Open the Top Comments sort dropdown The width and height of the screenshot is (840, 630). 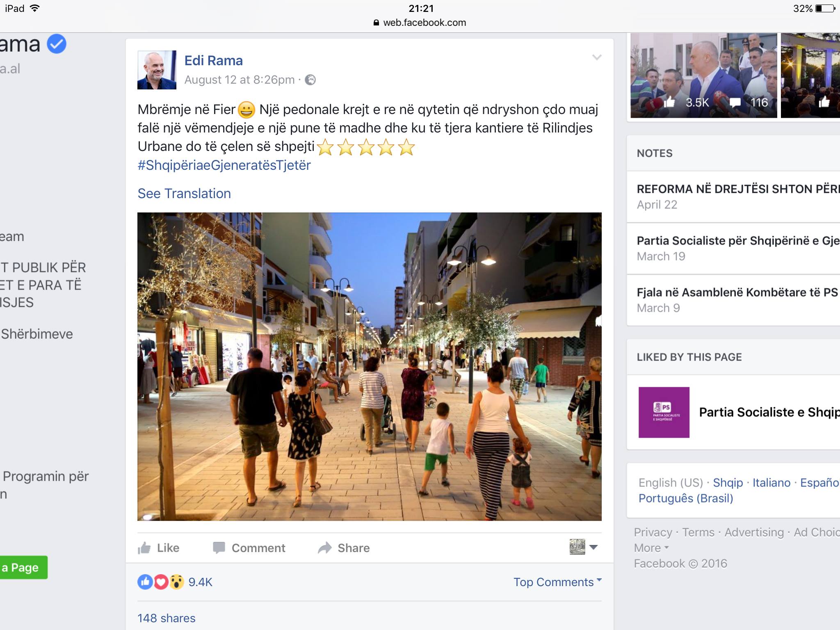pyautogui.click(x=557, y=582)
